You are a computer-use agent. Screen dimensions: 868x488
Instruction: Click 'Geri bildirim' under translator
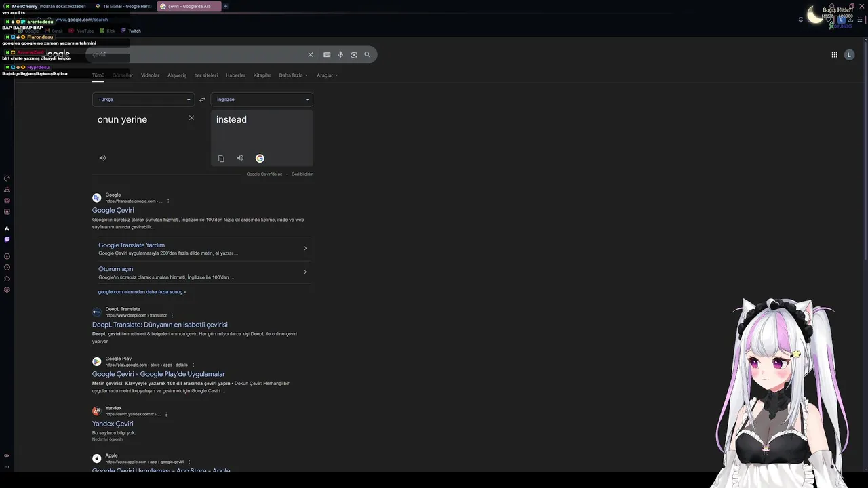point(302,174)
